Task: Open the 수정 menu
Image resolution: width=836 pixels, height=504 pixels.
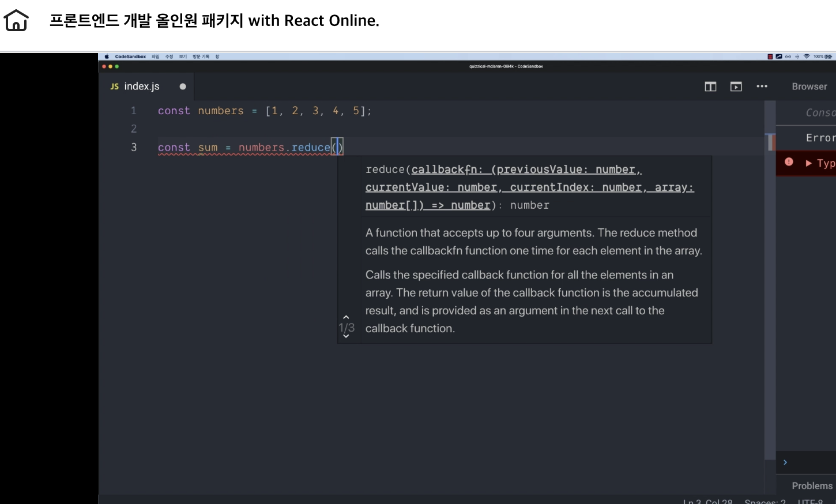Action: click(169, 57)
